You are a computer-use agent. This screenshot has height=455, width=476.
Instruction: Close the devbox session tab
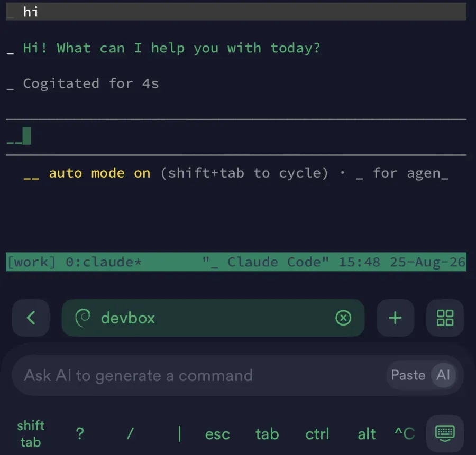pyautogui.click(x=343, y=318)
